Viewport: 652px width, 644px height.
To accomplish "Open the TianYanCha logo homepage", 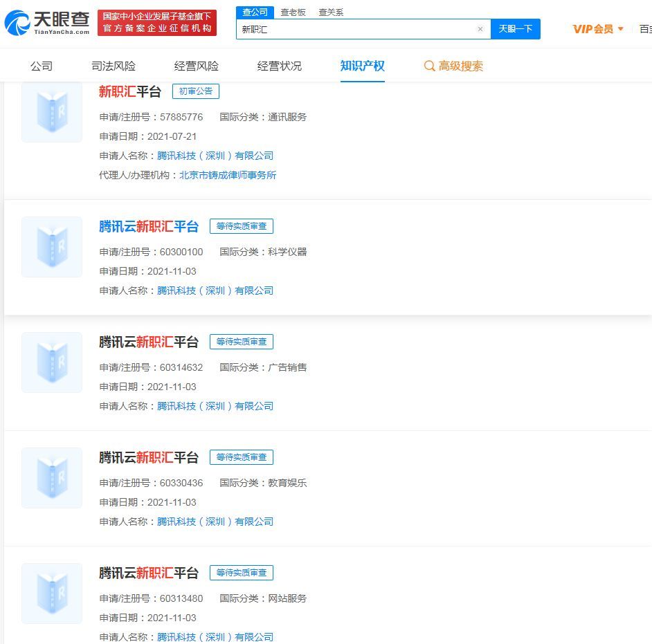I will tap(47, 23).
